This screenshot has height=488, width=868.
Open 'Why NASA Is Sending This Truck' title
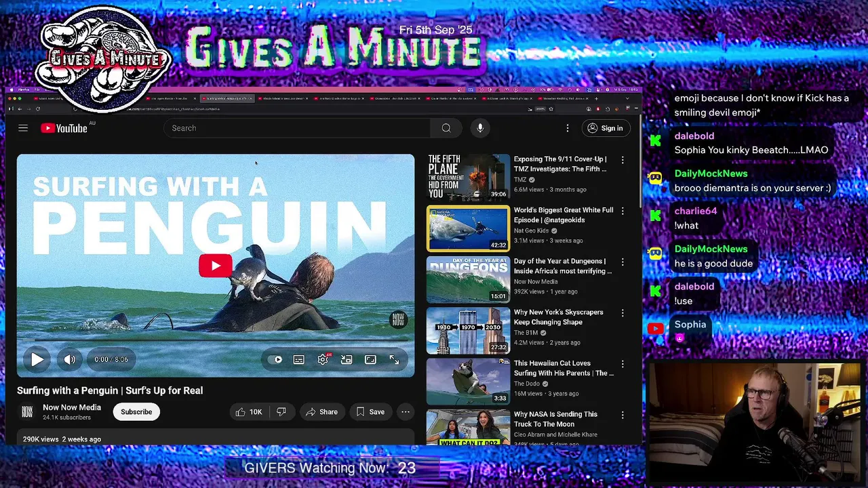556,419
